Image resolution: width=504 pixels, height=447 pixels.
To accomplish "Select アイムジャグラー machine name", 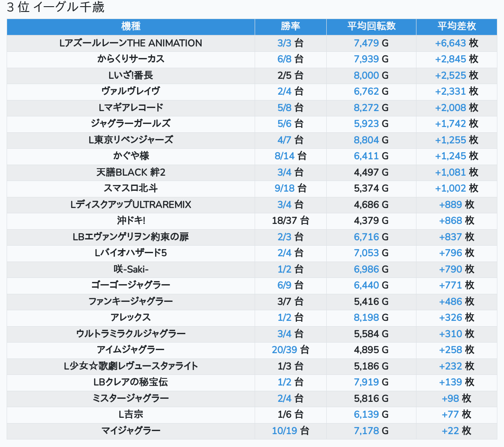I will coord(131,350).
